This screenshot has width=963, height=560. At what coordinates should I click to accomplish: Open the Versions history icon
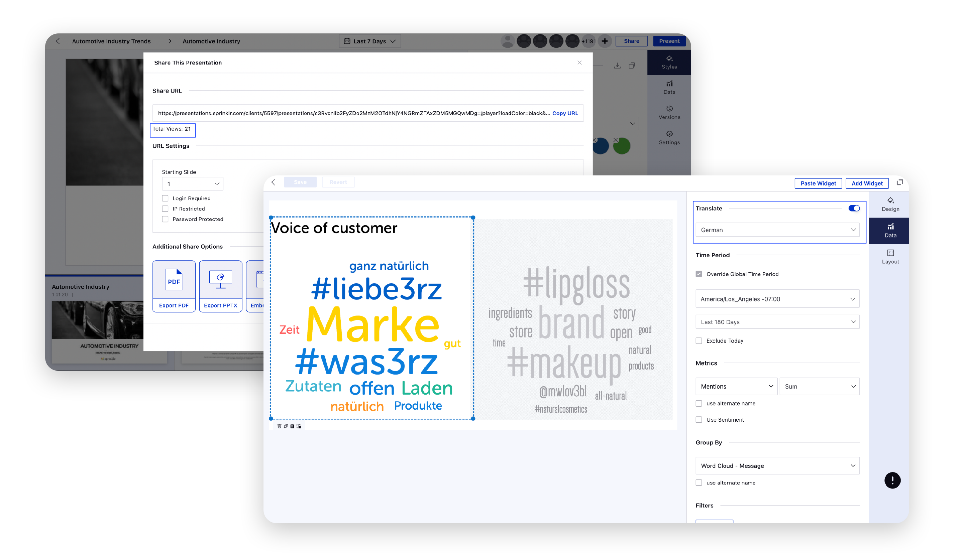[x=669, y=109]
